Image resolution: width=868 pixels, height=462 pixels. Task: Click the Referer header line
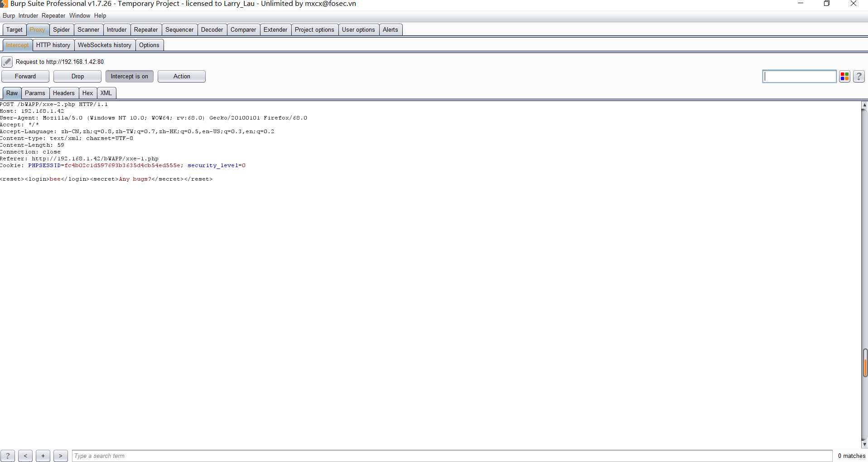click(79, 159)
